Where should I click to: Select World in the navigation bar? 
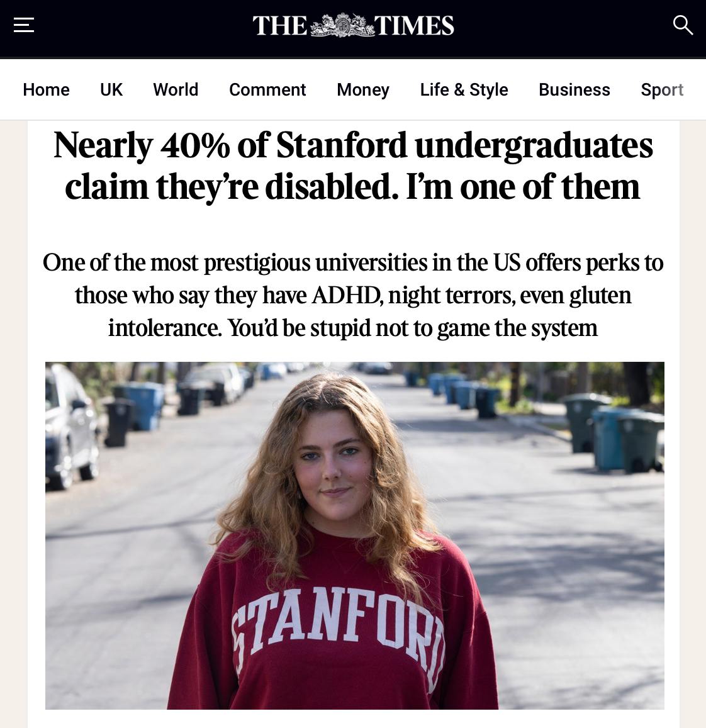click(x=176, y=90)
